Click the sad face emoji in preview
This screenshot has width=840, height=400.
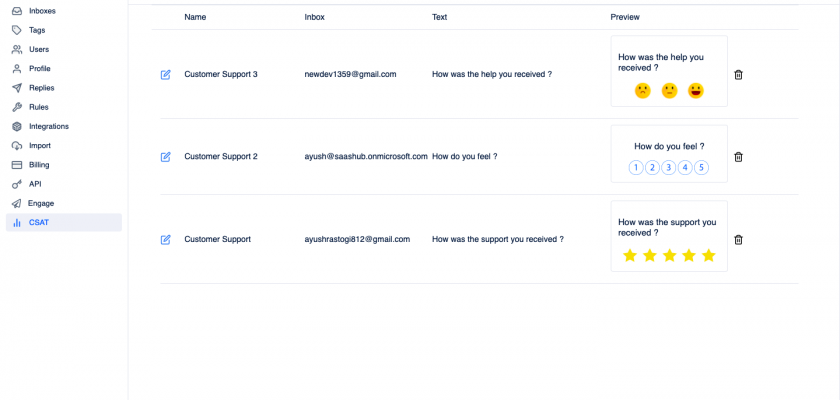click(643, 91)
